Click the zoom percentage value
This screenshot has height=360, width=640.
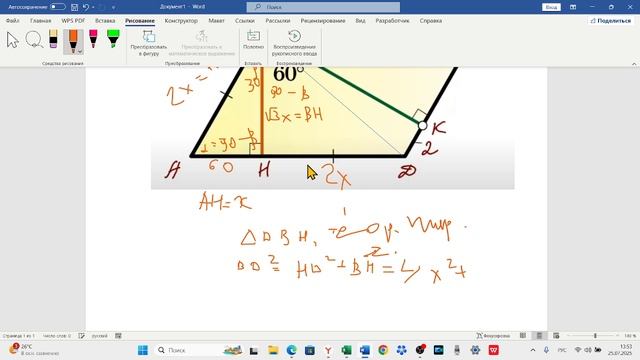tap(630, 336)
